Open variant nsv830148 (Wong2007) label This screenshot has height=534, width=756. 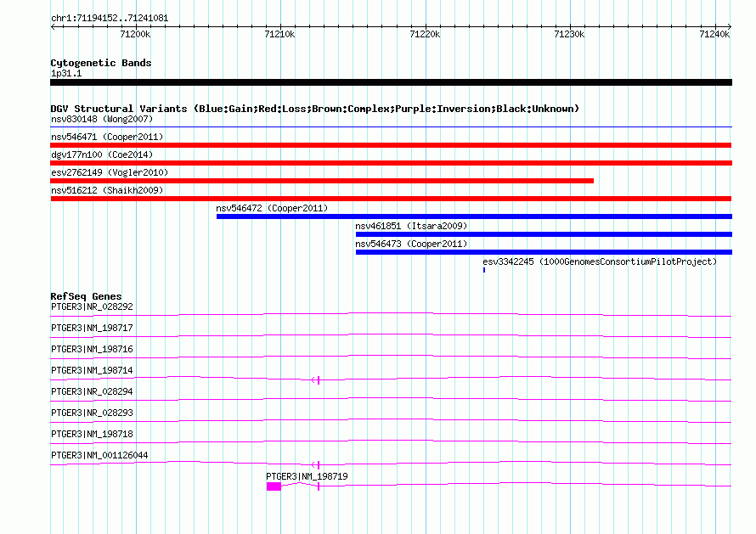(x=102, y=119)
